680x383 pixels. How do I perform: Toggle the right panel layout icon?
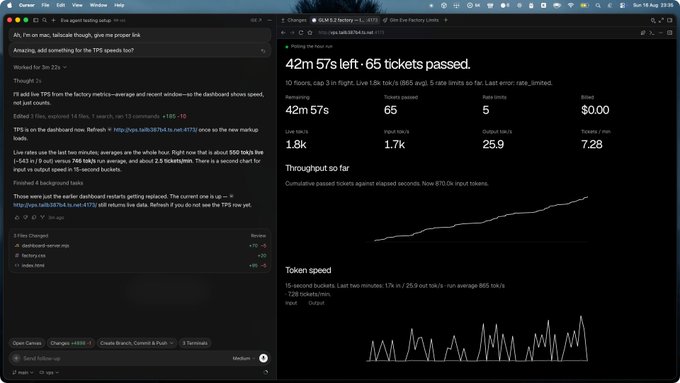coord(670,20)
